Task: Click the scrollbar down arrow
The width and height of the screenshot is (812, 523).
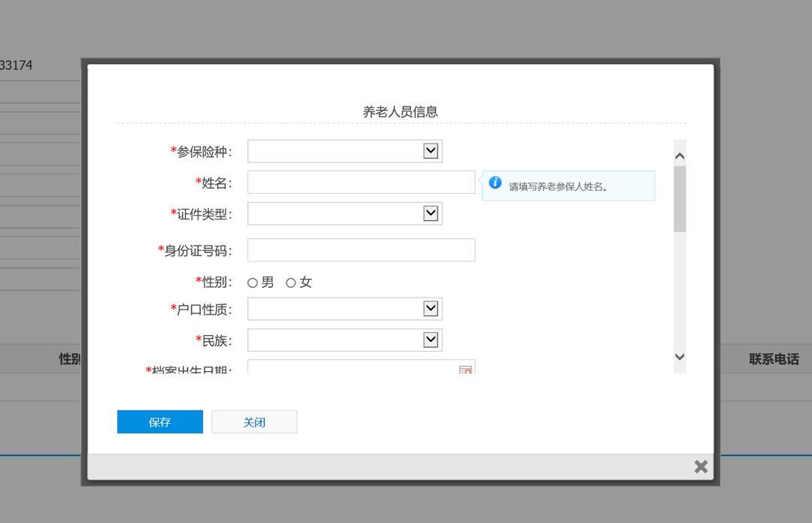Action: click(680, 357)
